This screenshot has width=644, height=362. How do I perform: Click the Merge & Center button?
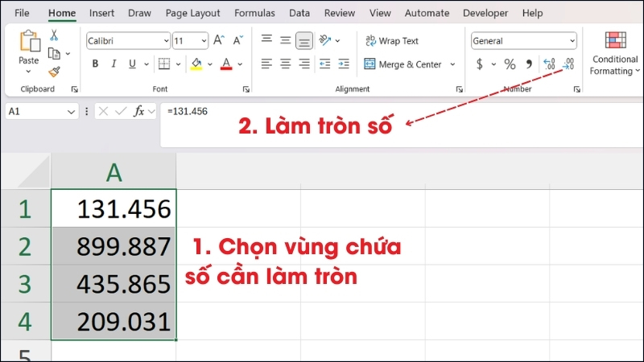pos(403,64)
